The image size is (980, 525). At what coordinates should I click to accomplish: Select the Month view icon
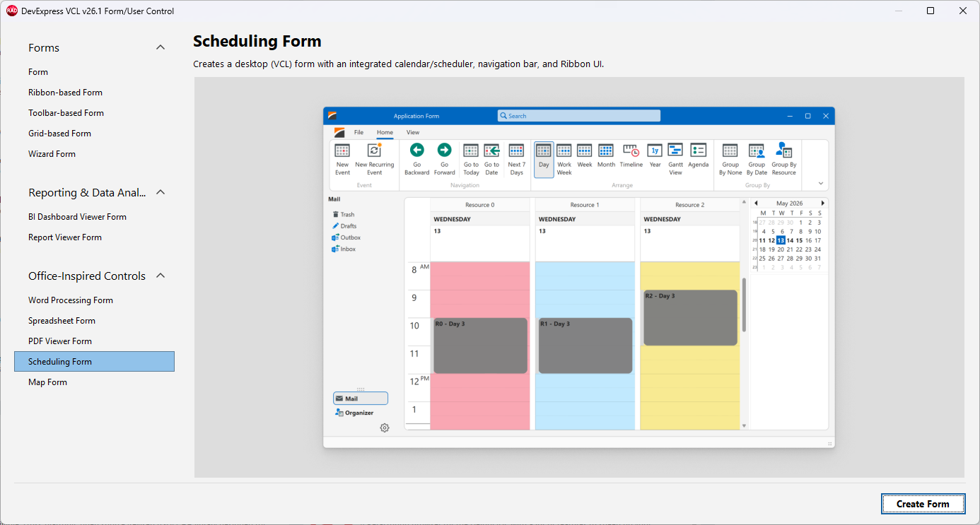(606, 151)
